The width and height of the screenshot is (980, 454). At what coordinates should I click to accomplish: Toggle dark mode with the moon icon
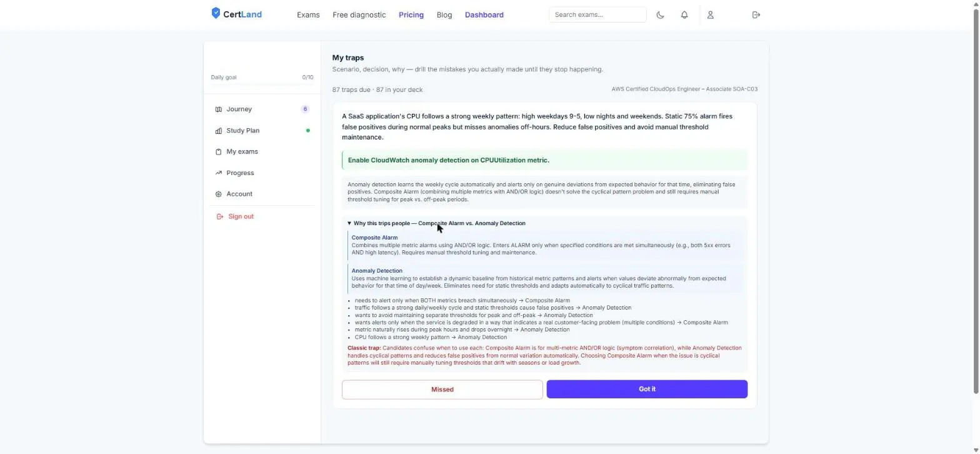click(x=660, y=15)
